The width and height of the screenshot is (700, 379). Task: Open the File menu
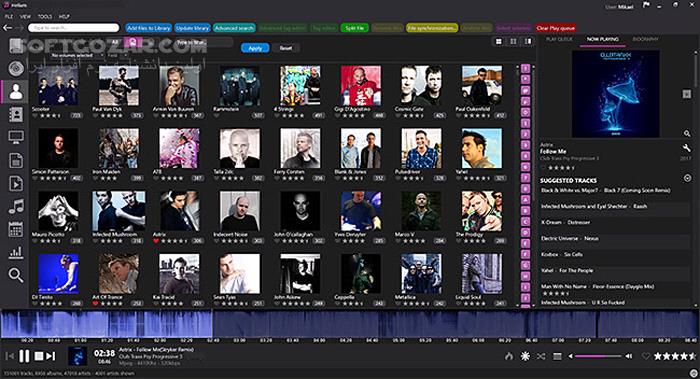pos(8,17)
